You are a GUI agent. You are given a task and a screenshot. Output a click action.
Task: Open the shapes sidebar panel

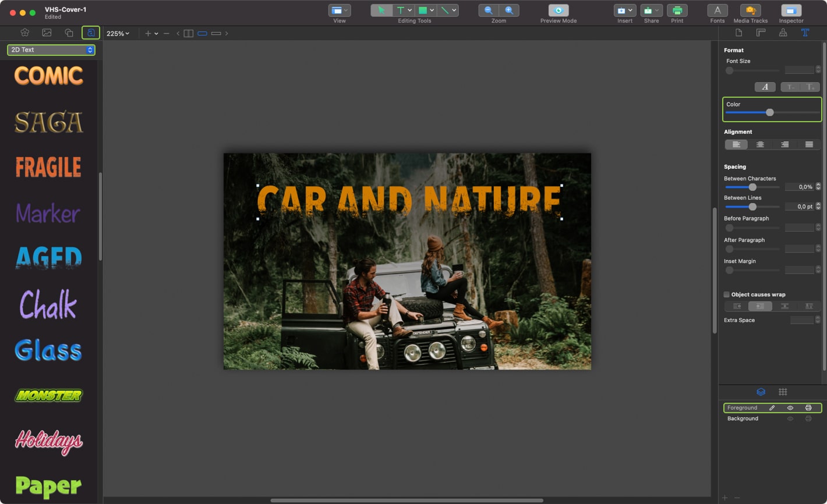[x=69, y=33]
